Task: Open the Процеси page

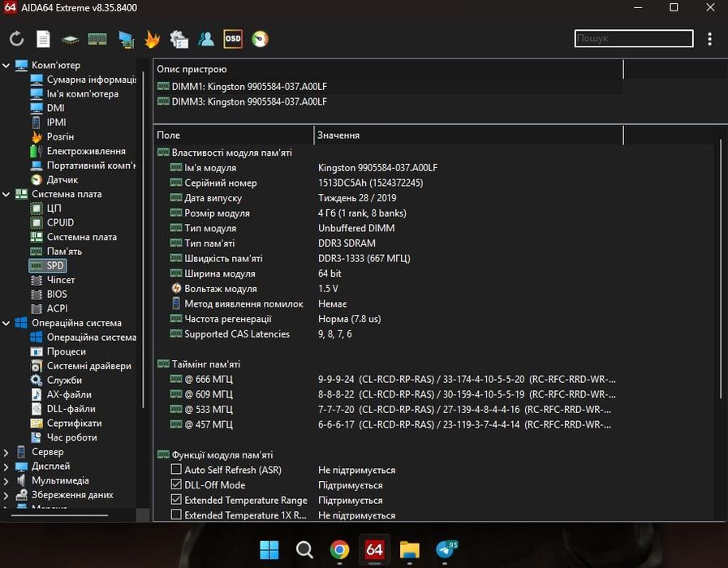Action: point(58,351)
